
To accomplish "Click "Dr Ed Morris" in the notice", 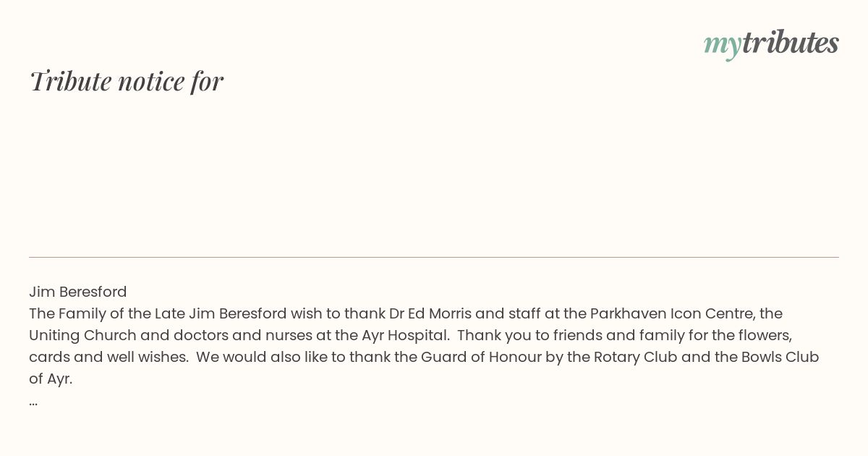I will click(x=430, y=313).
